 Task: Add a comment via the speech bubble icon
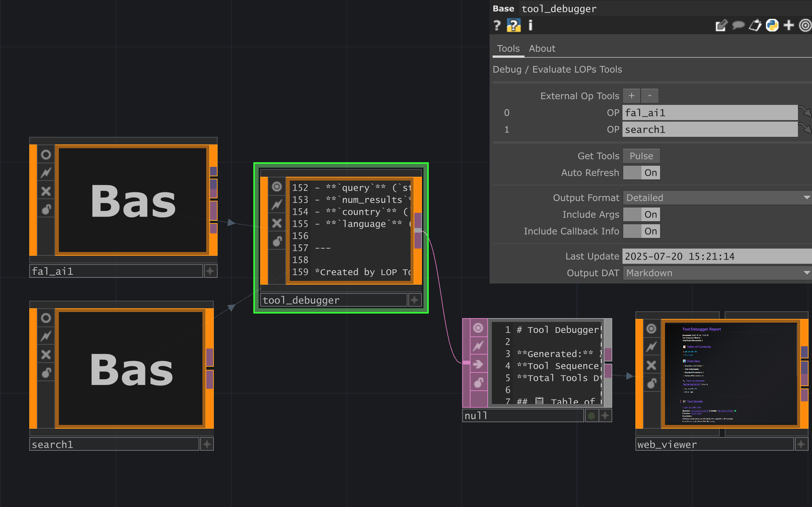click(738, 25)
